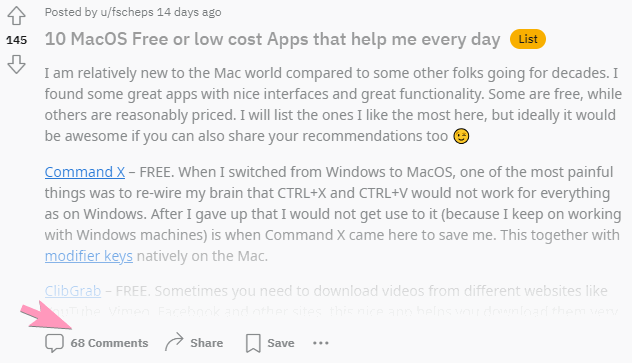Upvote the MacOS apps post

(17, 16)
